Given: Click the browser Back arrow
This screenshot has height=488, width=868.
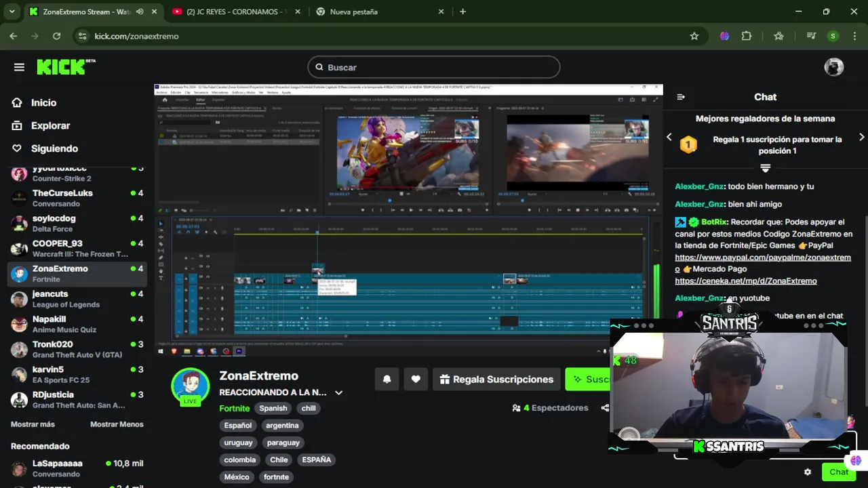Looking at the screenshot, I should click(14, 36).
